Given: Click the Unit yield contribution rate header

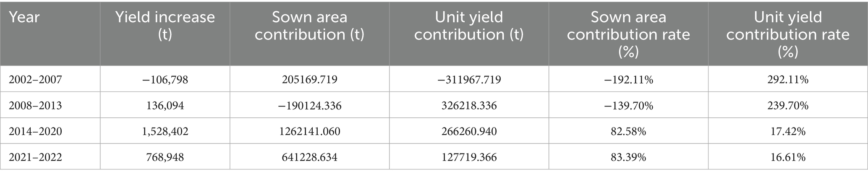Looking at the screenshot, I should pyautogui.click(x=788, y=34).
